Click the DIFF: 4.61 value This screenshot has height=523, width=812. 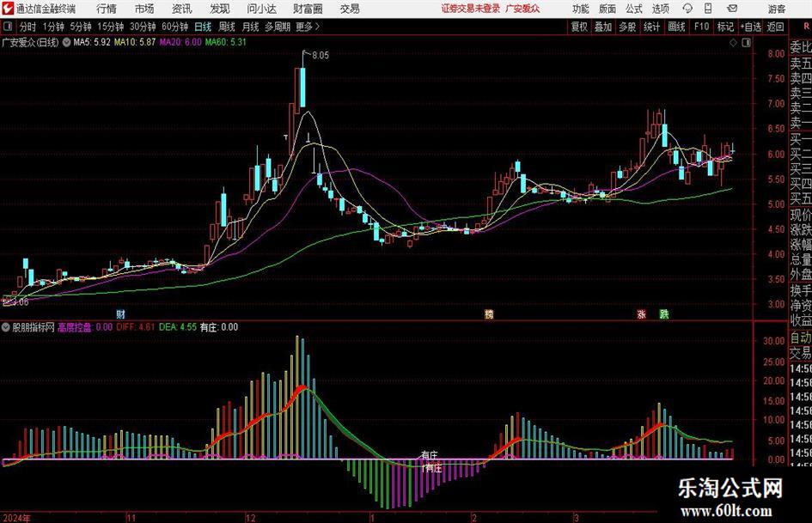click(136, 327)
